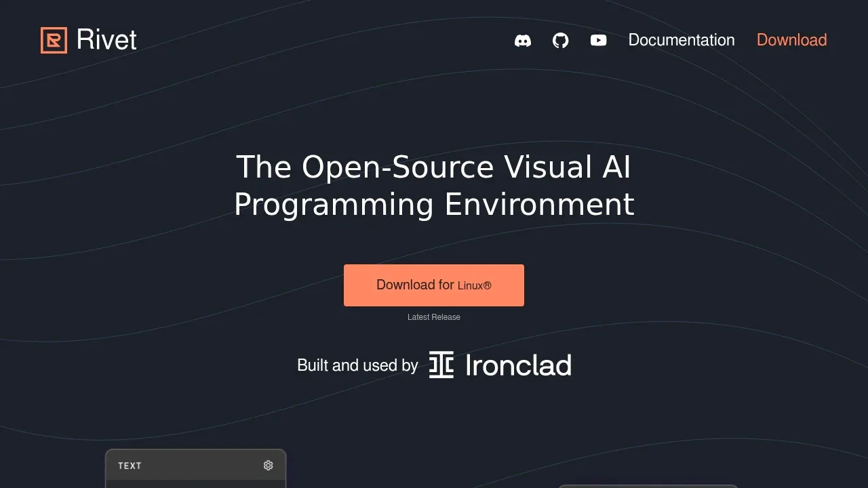Open the Download link in the header
Screen dimensions: 868x488
click(792, 40)
